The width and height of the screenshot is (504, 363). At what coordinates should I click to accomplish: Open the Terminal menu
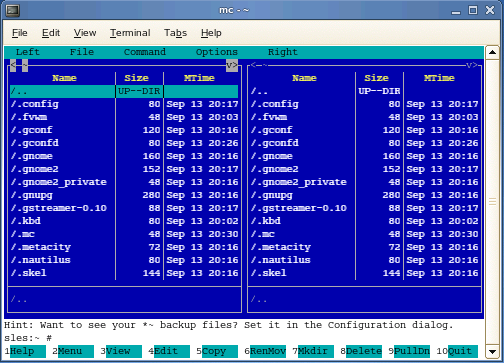pos(130,33)
